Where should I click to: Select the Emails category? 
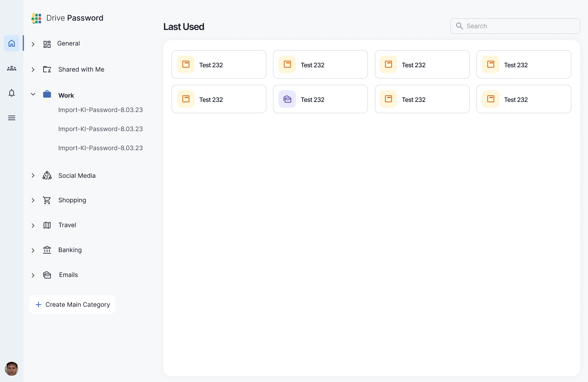(68, 275)
